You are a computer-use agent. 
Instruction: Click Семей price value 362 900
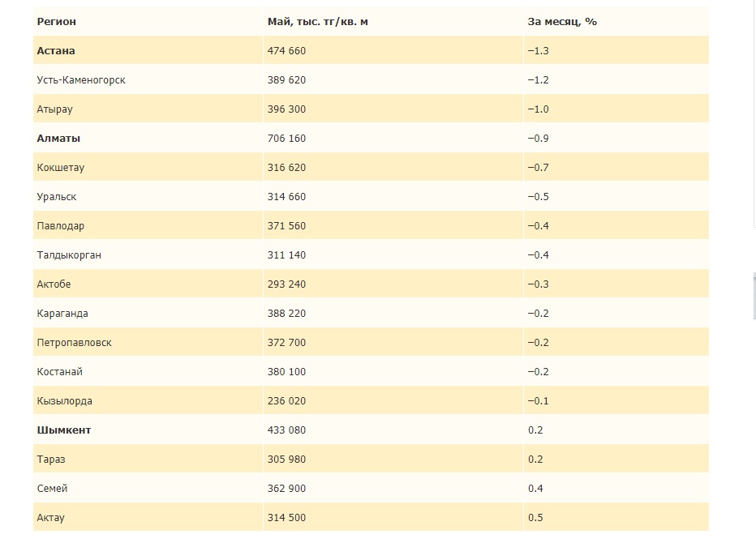point(286,488)
